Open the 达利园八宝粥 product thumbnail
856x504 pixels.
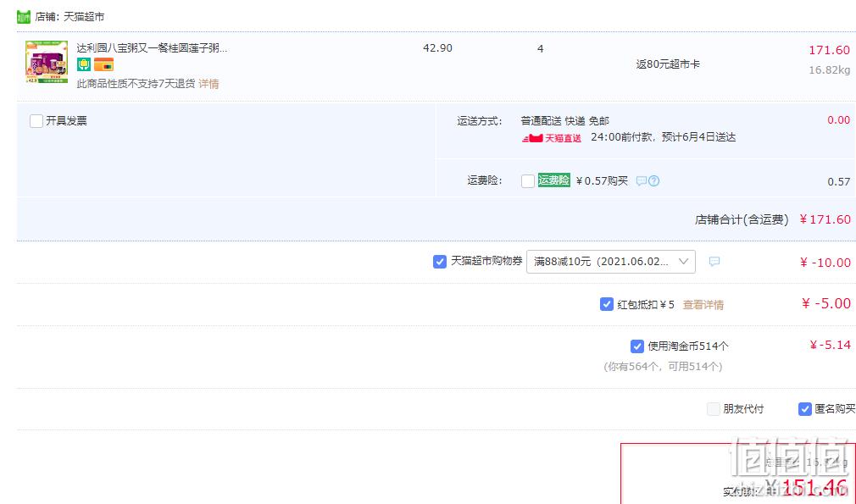[47, 62]
